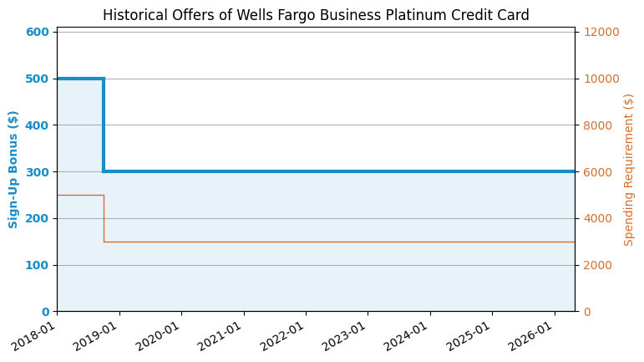Click the 6000 tick on the right axis
This screenshot has width=644, height=362.
click(x=597, y=171)
